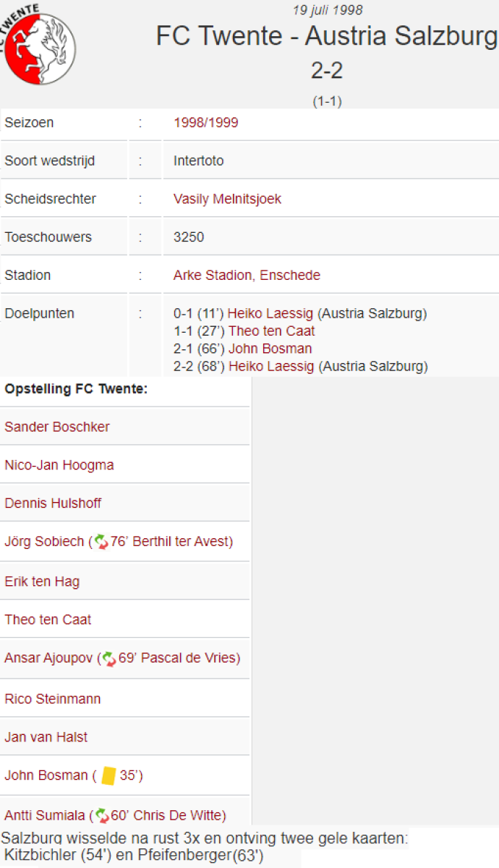
Task: Open Nico-Jan Hoogma's player profile
Action: tap(59, 465)
